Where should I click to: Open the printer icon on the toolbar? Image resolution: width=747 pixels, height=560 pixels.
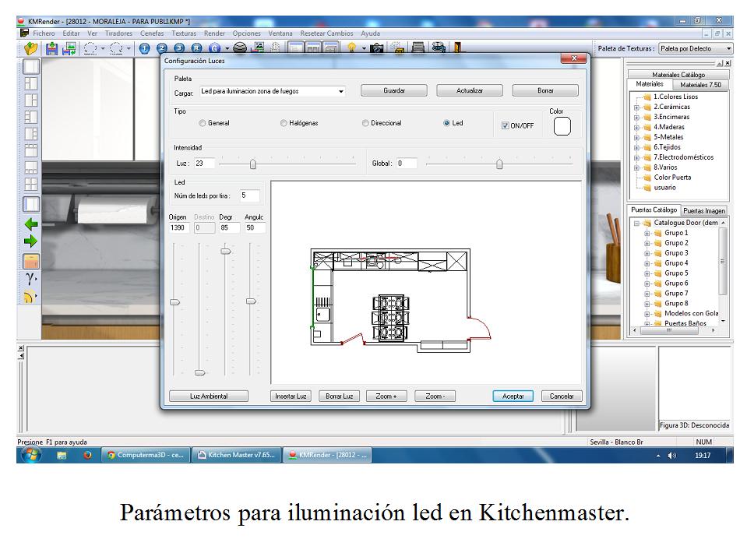pos(417,46)
